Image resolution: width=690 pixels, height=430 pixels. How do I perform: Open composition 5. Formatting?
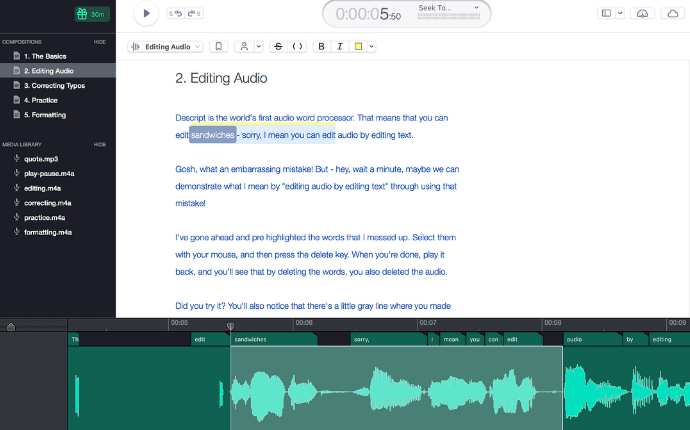(x=58, y=115)
